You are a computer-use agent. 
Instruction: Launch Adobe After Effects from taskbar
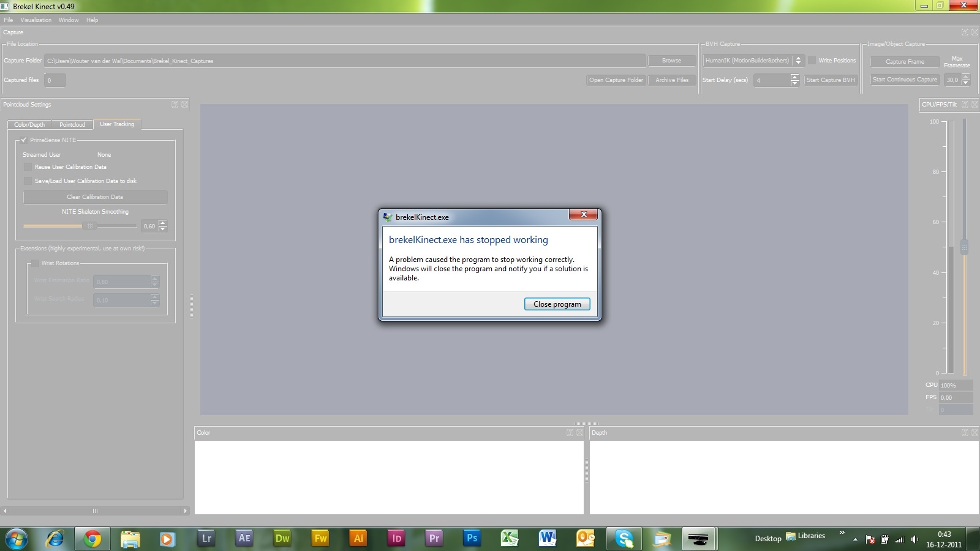[244, 539]
